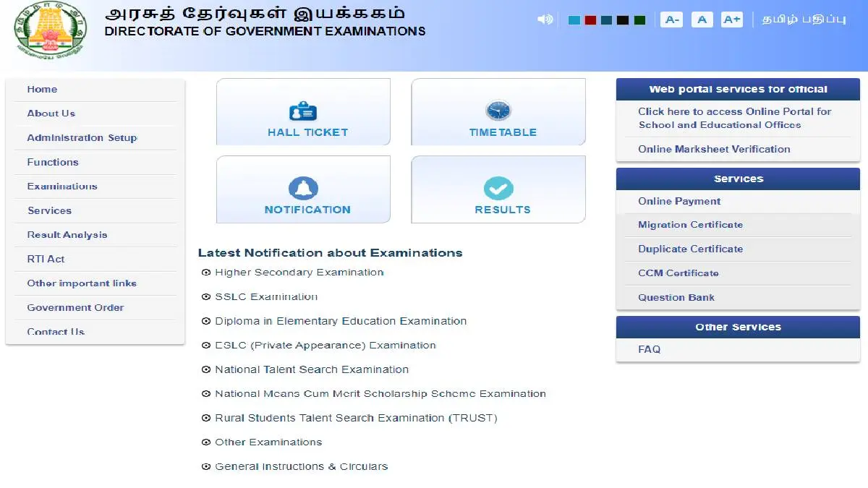This screenshot has height=488, width=868.
Task: Select the green theme color swatch
Action: [639, 20]
